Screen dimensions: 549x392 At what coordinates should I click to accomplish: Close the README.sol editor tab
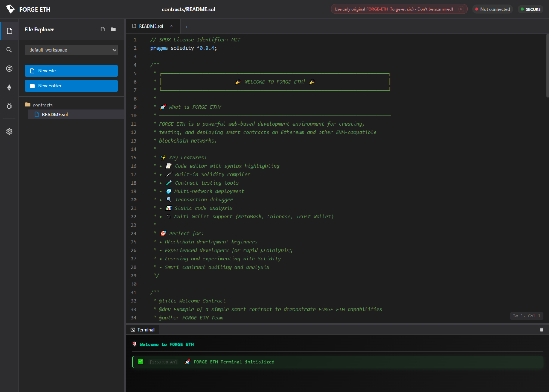click(171, 26)
